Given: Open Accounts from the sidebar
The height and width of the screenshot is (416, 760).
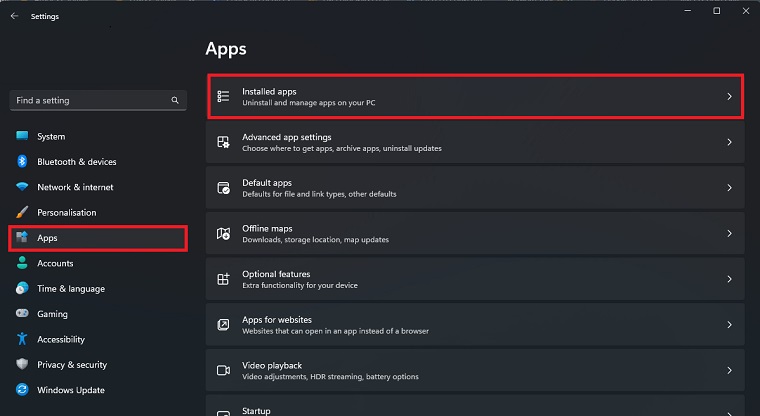Looking at the screenshot, I should [55, 263].
